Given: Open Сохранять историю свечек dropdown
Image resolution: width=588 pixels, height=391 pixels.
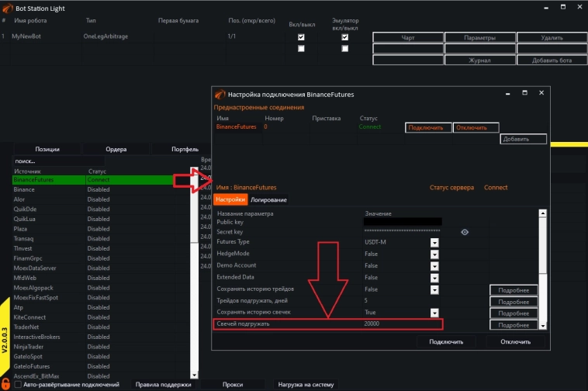Looking at the screenshot, I should [434, 313].
